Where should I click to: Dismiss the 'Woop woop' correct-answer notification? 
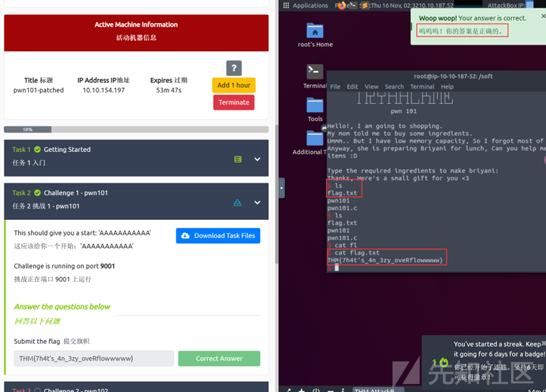(544, 16)
